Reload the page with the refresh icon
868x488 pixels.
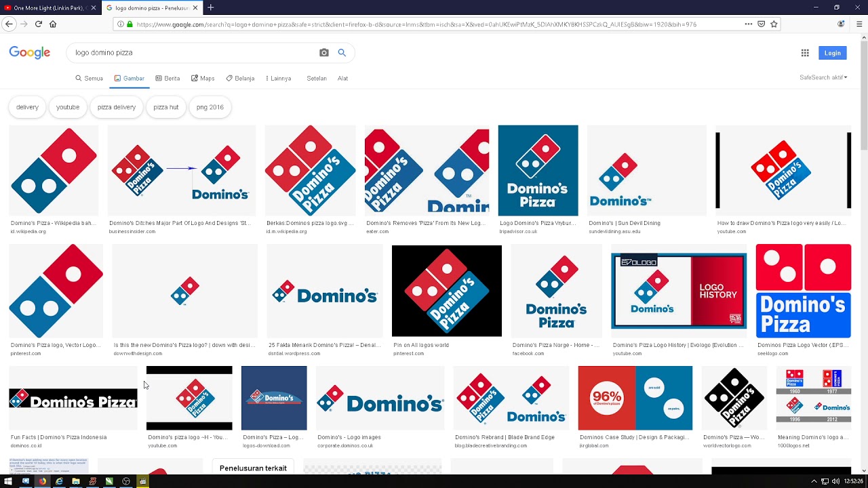click(x=39, y=24)
